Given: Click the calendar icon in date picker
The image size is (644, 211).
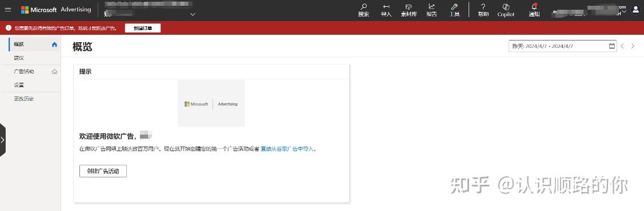Looking at the screenshot, I should [611, 46].
